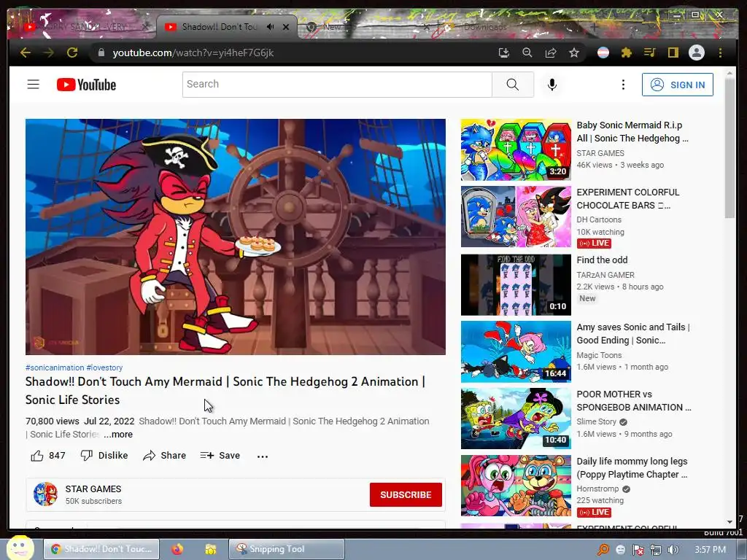The width and height of the screenshot is (747, 560).
Task: Click the Hornstromp channel name
Action: click(597, 489)
